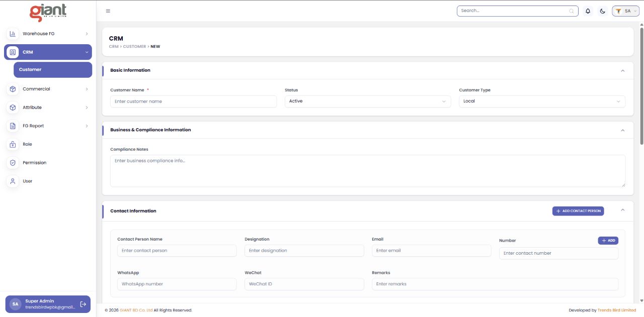
Task: Open the Commercial menu item
Action: [x=48, y=89]
